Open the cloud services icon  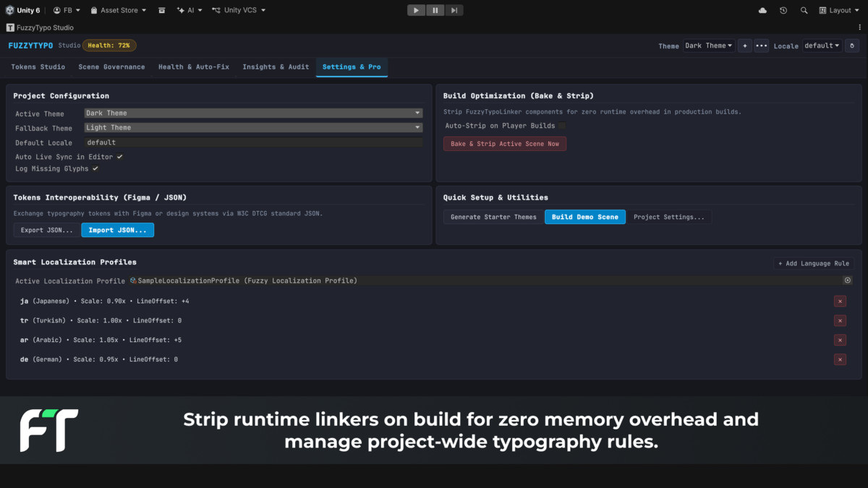click(x=762, y=10)
